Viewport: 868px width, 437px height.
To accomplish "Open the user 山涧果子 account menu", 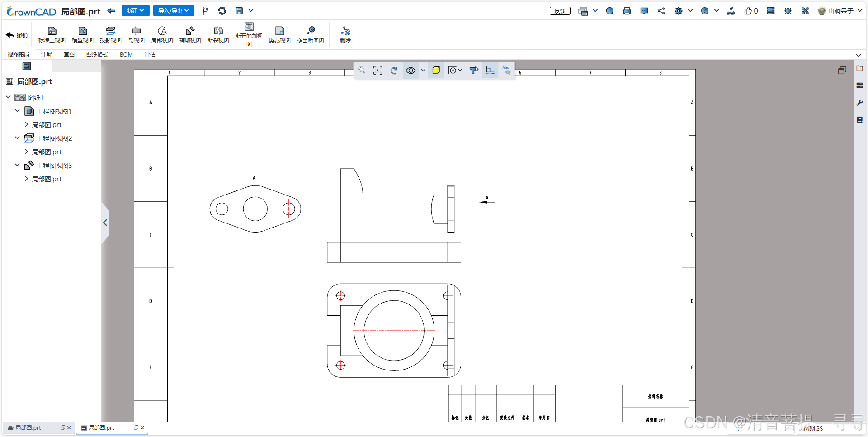I will point(840,11).
